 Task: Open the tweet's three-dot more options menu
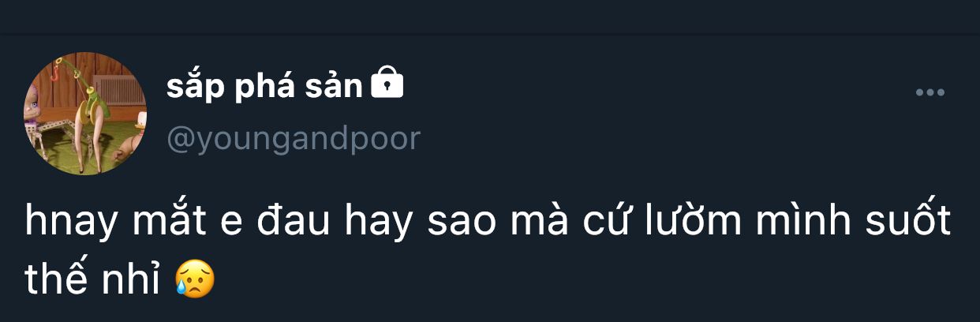(930, 92)
